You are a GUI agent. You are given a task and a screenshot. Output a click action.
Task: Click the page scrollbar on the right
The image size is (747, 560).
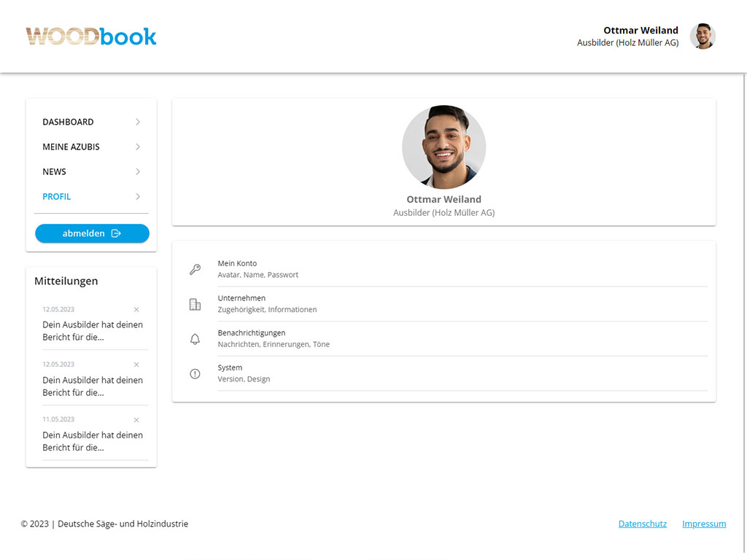743,314
